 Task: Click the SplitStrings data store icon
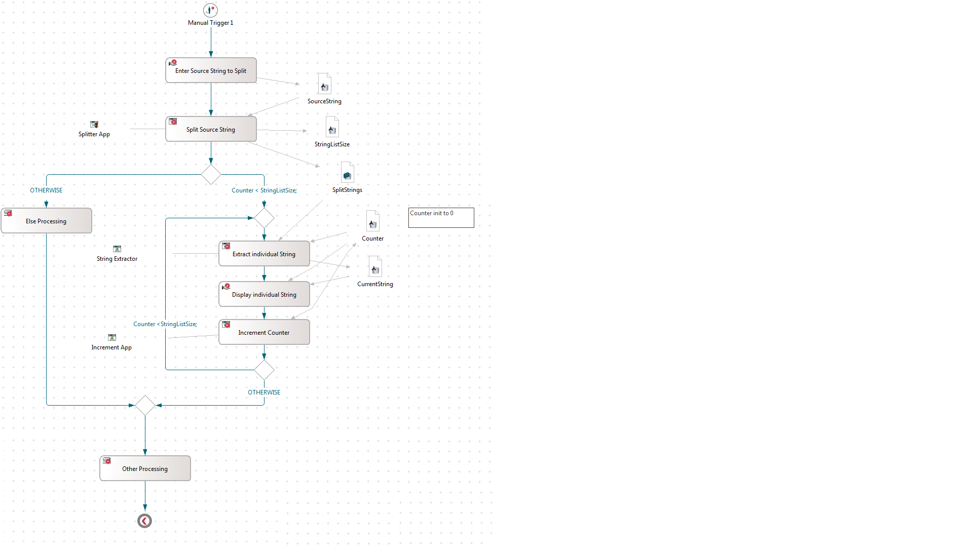pyautogui.click(x=347, y=174)
